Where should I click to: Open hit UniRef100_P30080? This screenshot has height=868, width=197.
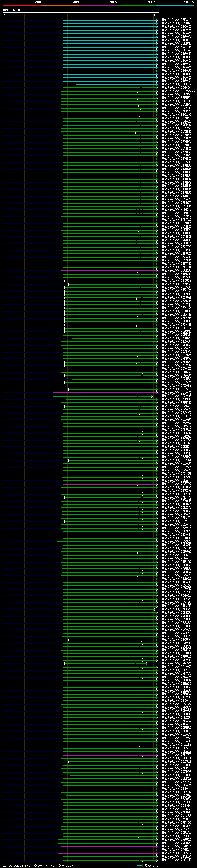point(177,423)
